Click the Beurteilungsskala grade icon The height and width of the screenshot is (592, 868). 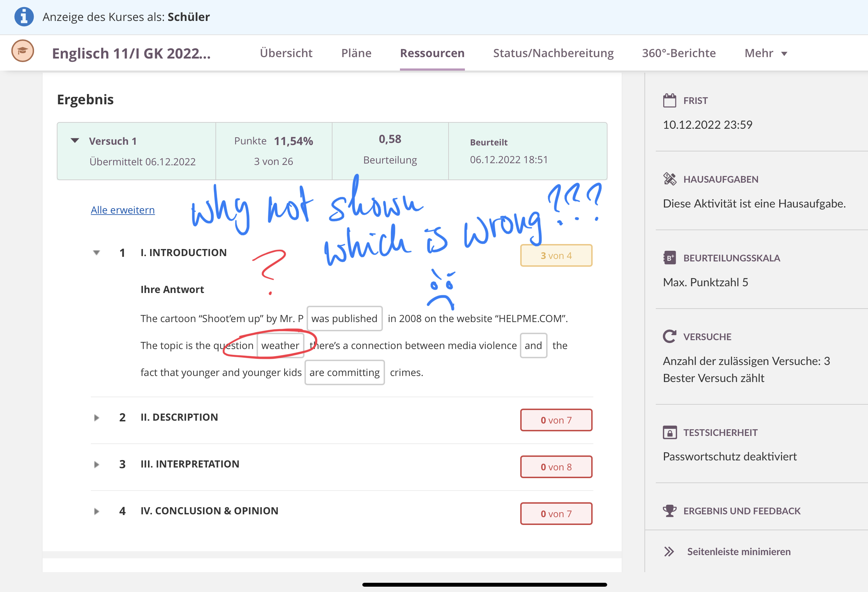point(669,258)
